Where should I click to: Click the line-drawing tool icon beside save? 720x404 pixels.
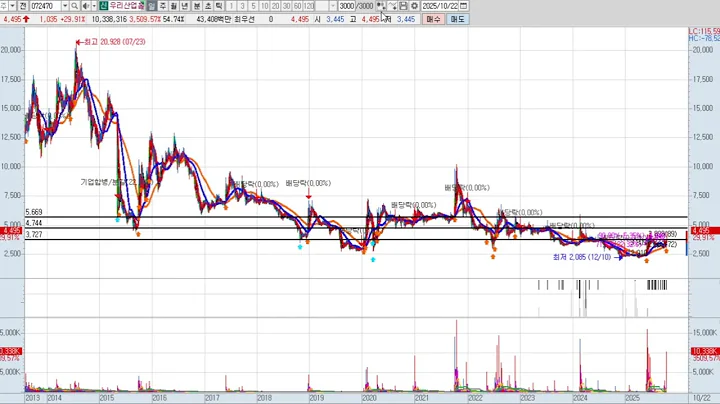click(x=392, y=6)
